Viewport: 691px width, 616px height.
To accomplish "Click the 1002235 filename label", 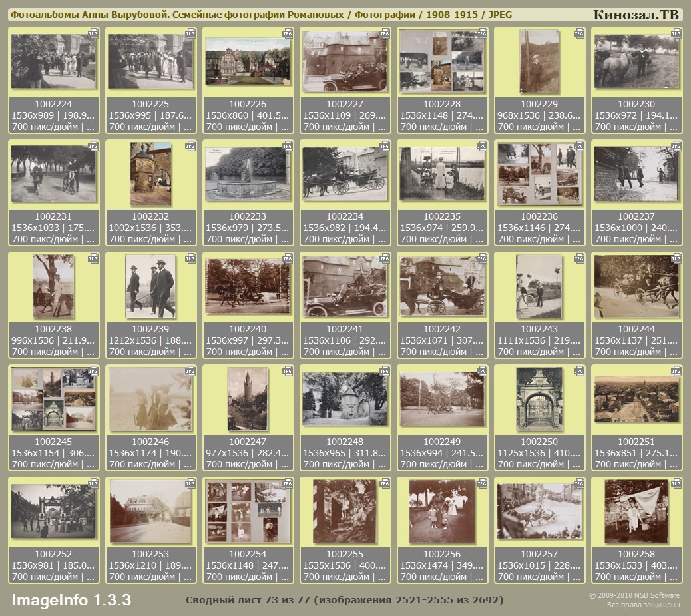I will [442, 216].
